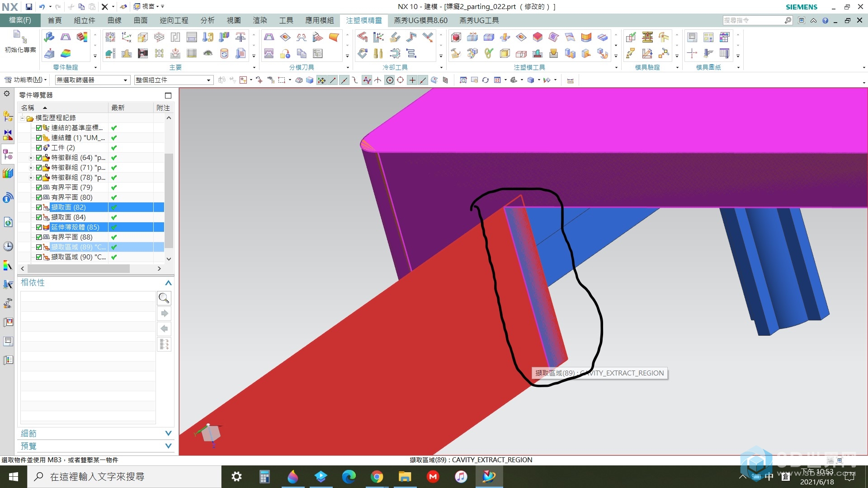Click the orange parting surface icon in 分模刀具
Screen dimensions: 868x488
(334, 37)
